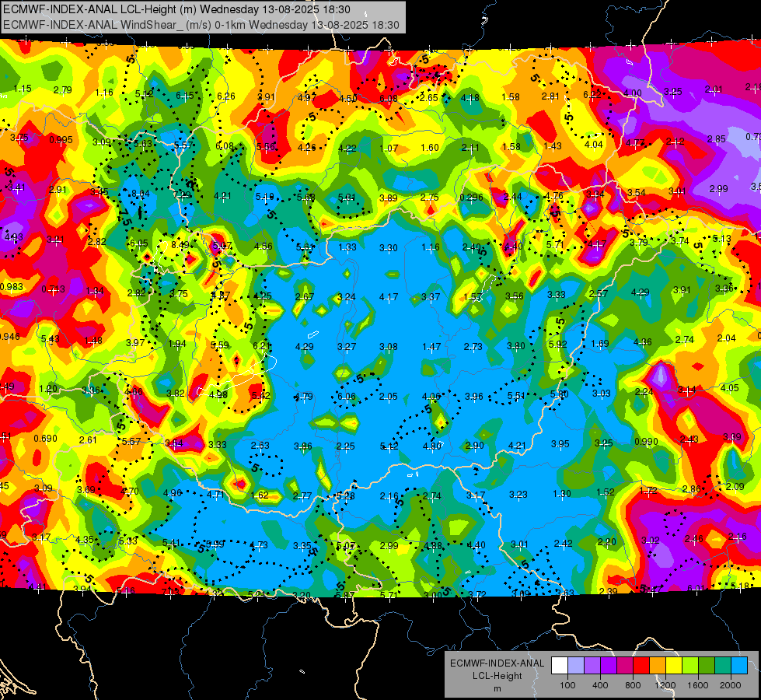Click the teal 2000 m legend swatch
This screenshot has width=761, height=700.
point(723,666)
